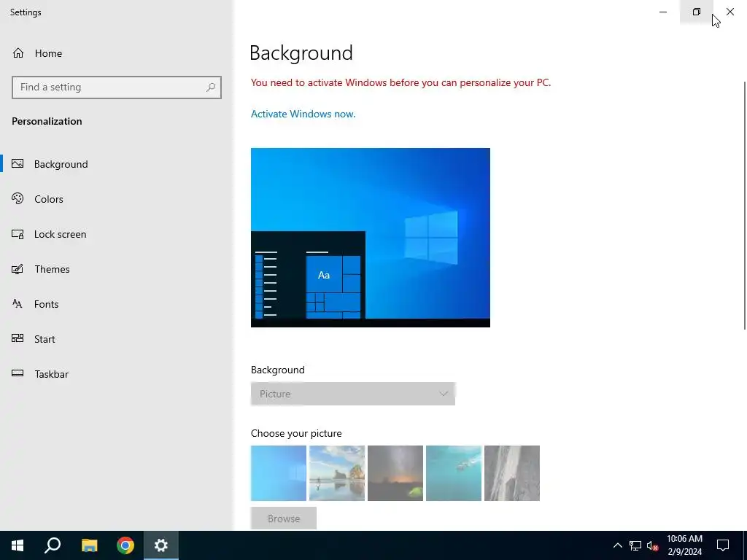Click the Start tiles icon in sidebar
Screen dimensions: 747x560
(18, 338)
